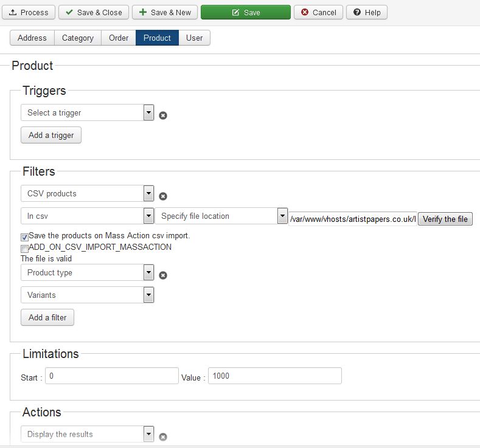The height and width of the screenshot is (448, 480).
Task: Remove the Display the results action icon
Action: click(163, 437)
